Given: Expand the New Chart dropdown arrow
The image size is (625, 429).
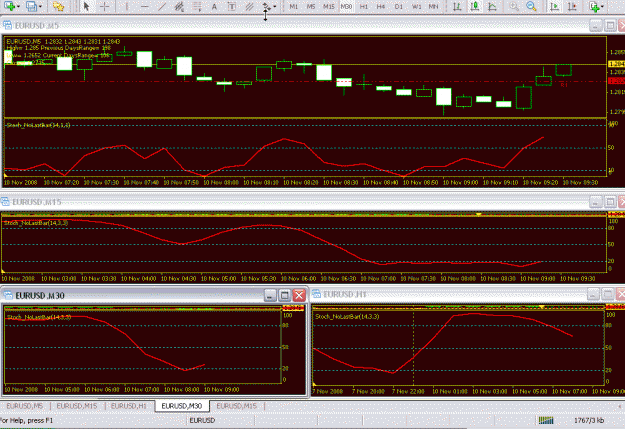Looking at the screenshot, I should coord(18,6).
